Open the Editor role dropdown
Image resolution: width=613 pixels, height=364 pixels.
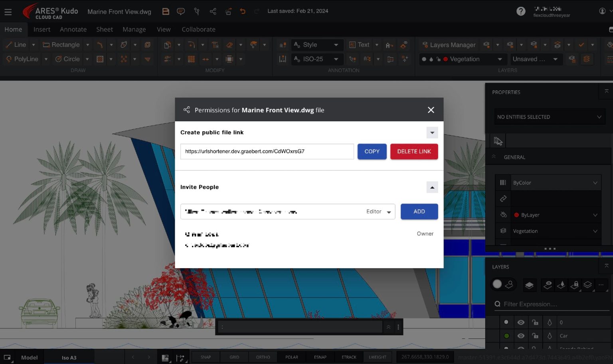click(378, 212)
